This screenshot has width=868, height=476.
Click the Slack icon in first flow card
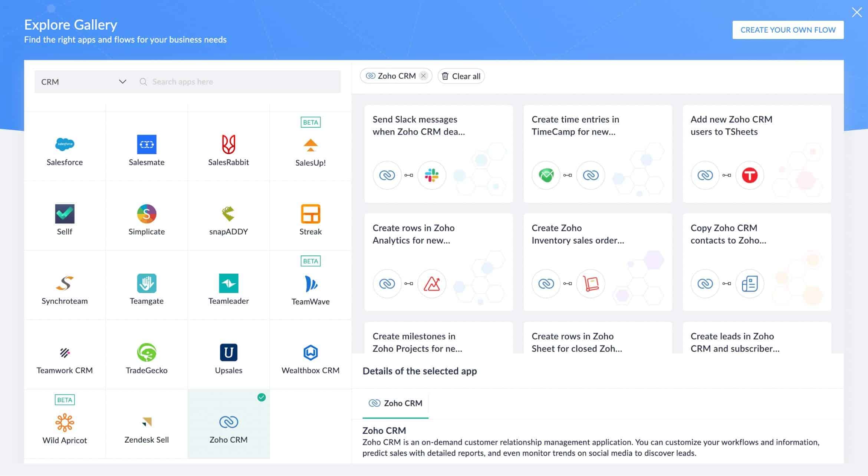431,175
